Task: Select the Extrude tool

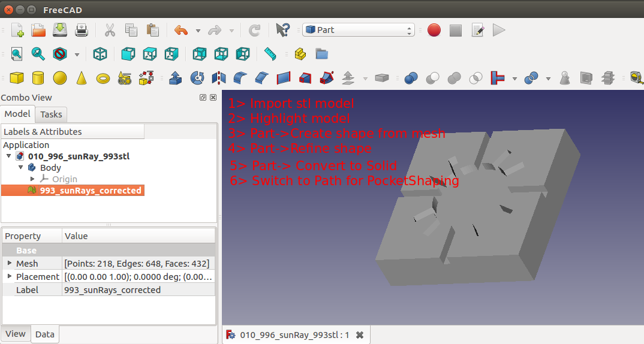Action: tap(176, 78)
